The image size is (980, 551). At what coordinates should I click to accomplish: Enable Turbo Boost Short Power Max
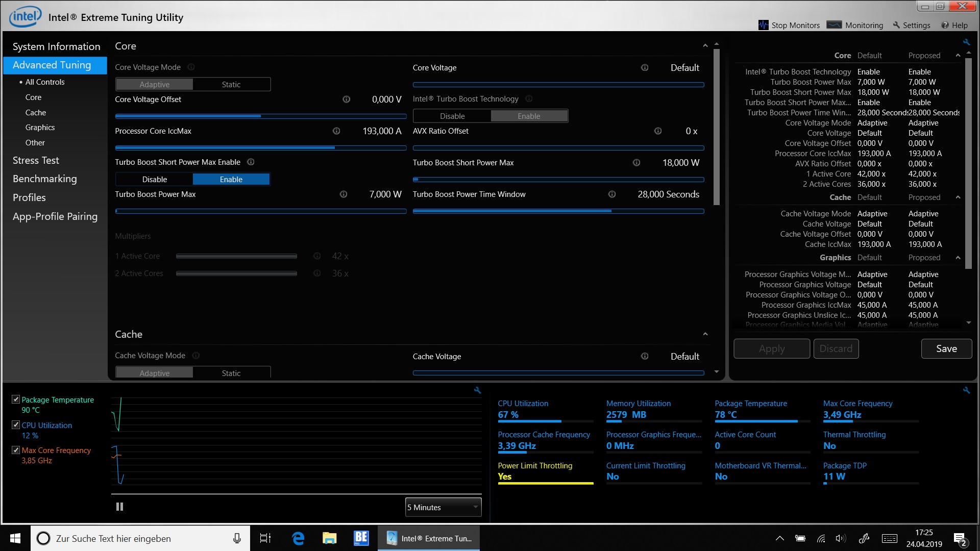pos(231,180)
